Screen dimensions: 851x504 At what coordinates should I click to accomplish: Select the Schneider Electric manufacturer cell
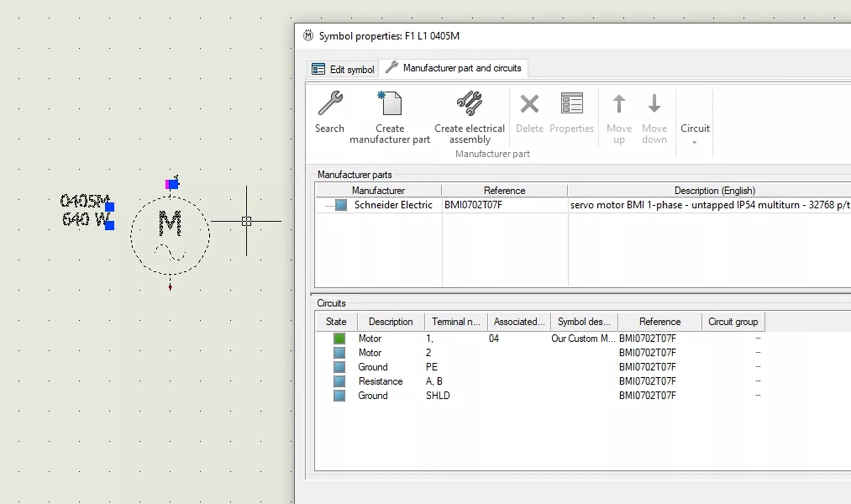point(393,205)
